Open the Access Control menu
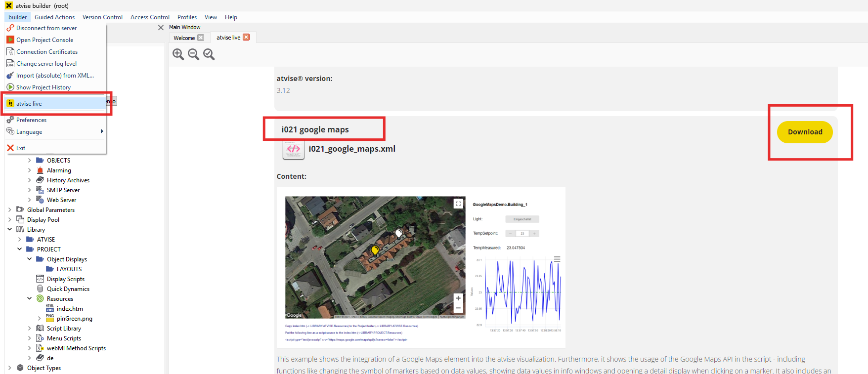 pyautogui.click(x=150, y=17)
